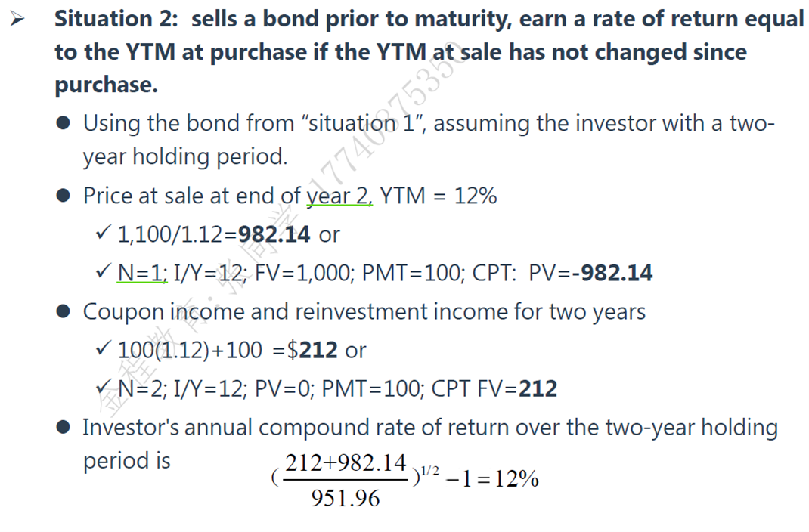Screen dimensions: 809x532
Task: Click the bullet dot before 'Price at sale'
Action: coord(64,196)
